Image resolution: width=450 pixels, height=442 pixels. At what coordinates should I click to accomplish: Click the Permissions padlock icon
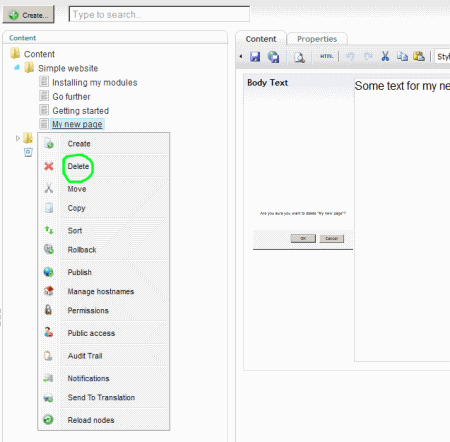(48, 310)
